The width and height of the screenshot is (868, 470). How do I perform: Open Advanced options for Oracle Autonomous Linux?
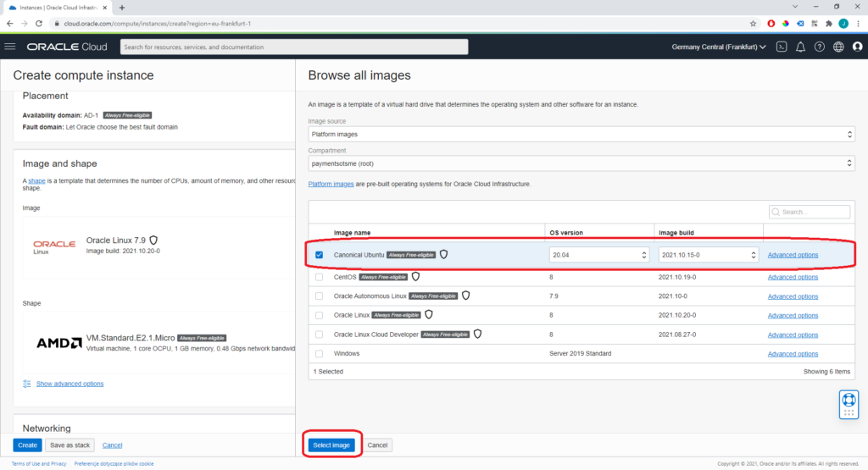pyautogui.click(x=793, y=296)
